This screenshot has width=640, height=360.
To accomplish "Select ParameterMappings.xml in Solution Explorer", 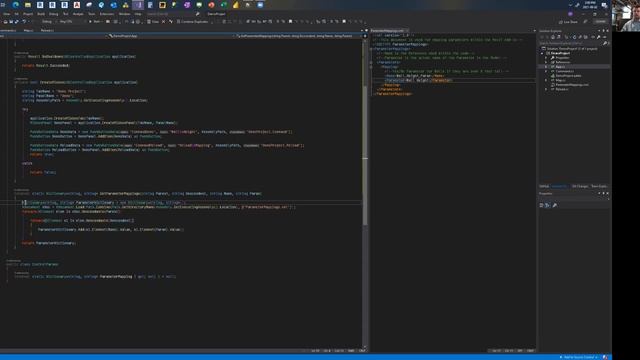I will (572, 85).
